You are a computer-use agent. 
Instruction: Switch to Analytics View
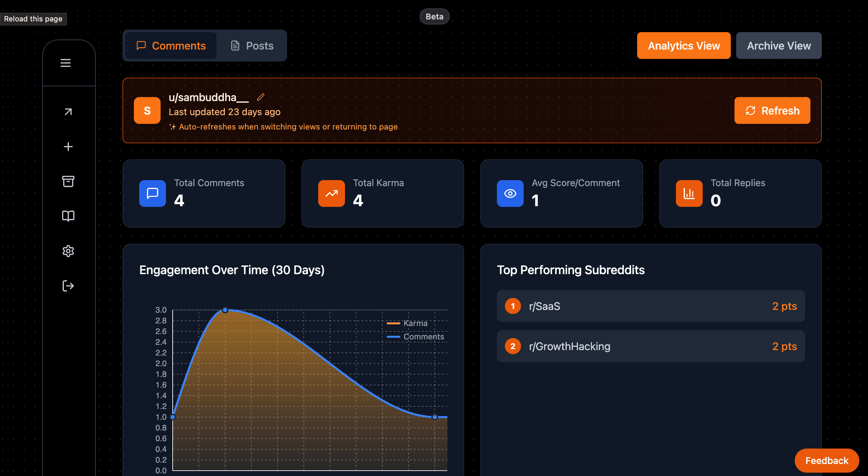click(x=683, y=46)
